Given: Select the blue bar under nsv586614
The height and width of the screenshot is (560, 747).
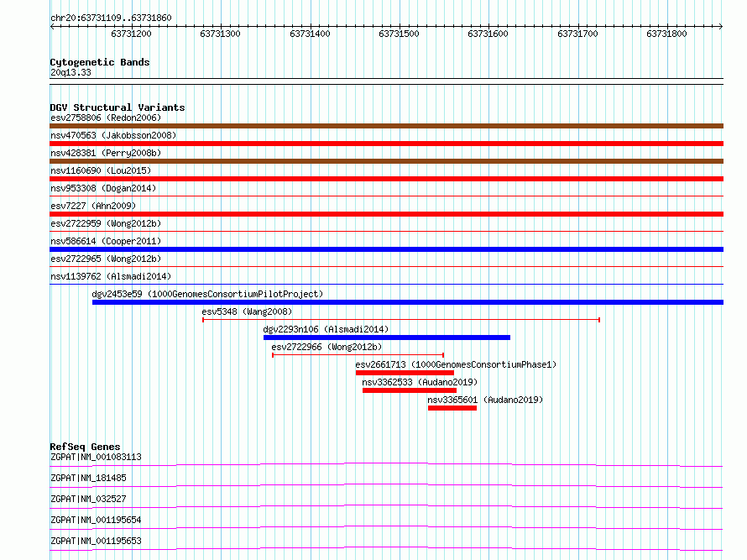Looking at the screenshot, I should [386, 249].
